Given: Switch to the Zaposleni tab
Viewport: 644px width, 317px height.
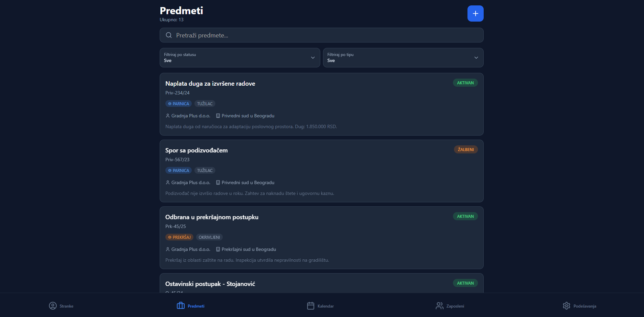Looking at the screenshot, I should [455, 306].
